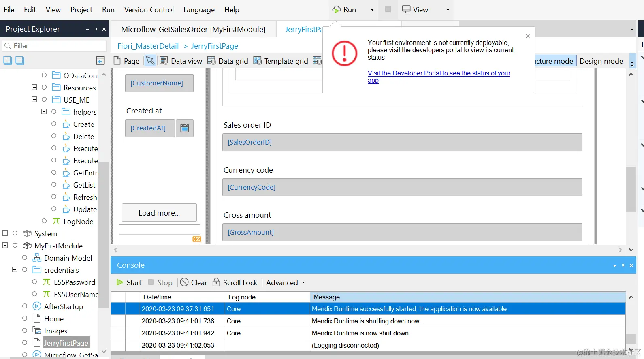This screenshot has width=644, height=359.
Task: Click select active document icon
Action: (100, 61)
